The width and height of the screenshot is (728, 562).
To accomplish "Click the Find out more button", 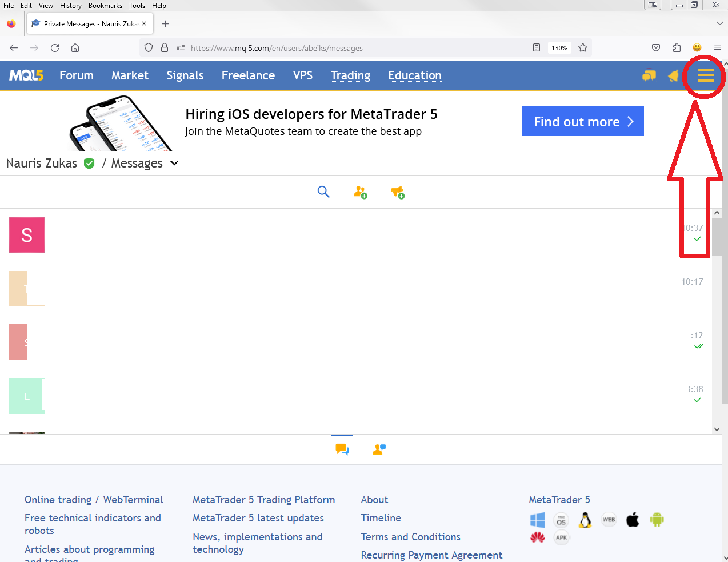I will click(583, 121).
